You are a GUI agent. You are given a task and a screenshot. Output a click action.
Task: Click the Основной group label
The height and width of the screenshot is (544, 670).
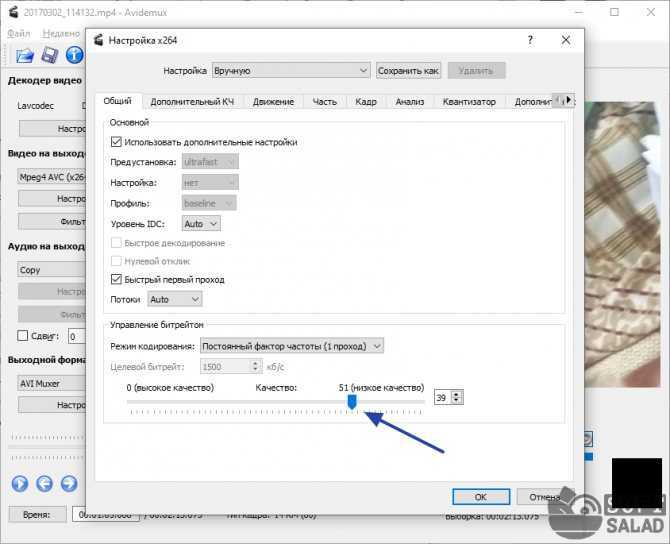129,122
